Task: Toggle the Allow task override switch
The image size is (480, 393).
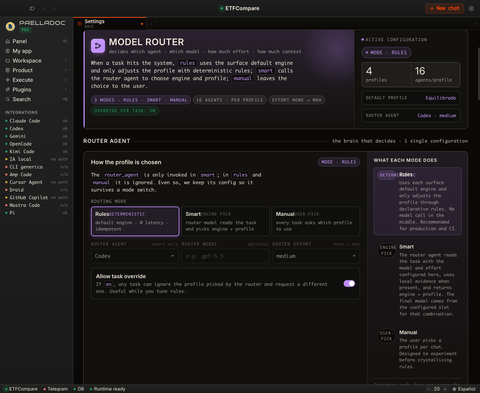Action: (349, 283)
